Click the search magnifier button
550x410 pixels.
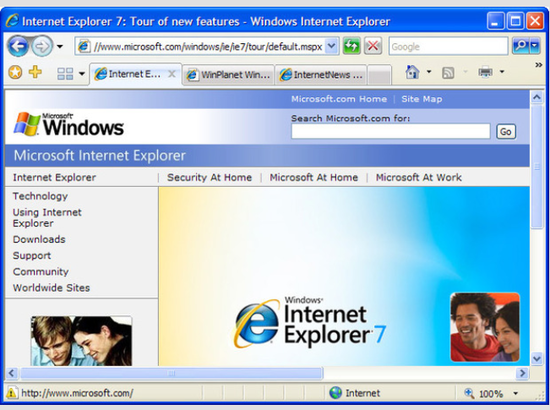coord(521,46)
